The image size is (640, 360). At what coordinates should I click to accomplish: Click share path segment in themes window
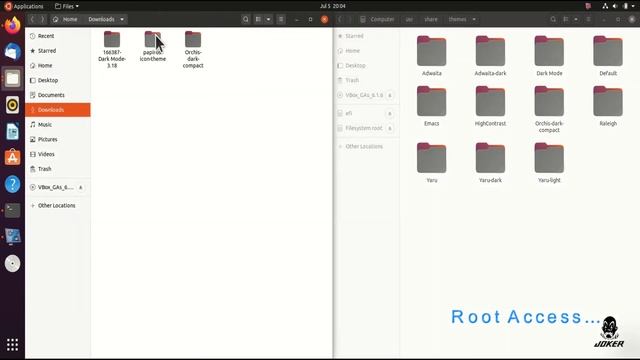click(x=431, y=19)
